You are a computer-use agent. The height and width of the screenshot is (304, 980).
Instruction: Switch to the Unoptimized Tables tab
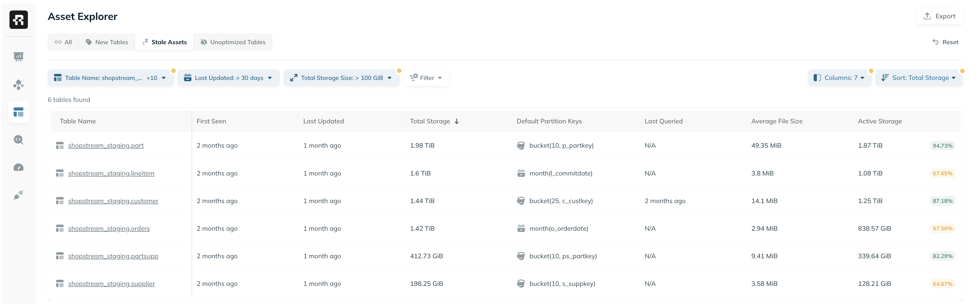click(x=233, y=42)
